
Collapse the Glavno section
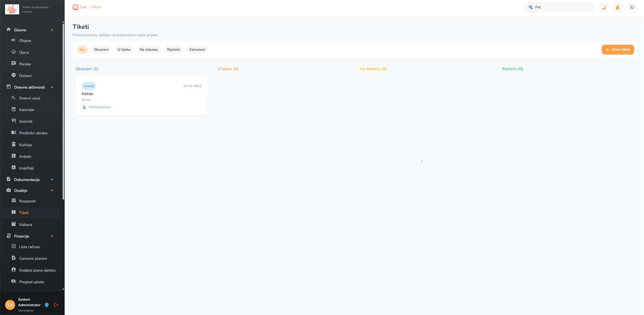pyautogui.click(x=52, y=30)
